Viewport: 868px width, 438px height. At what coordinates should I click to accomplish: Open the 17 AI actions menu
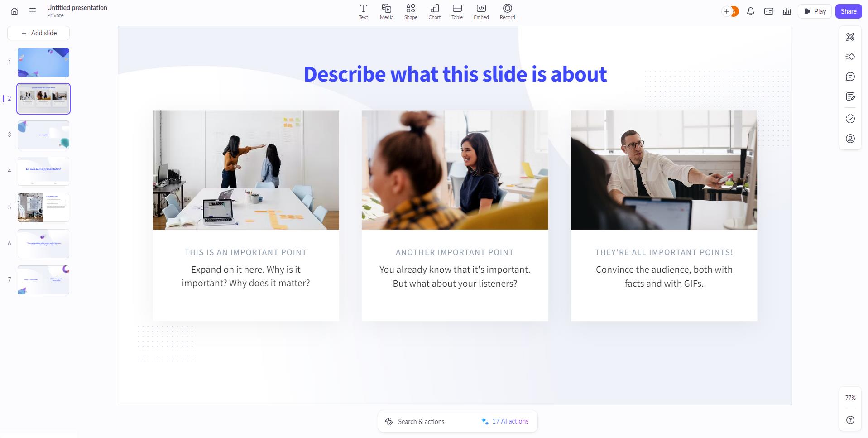point(505,421)
